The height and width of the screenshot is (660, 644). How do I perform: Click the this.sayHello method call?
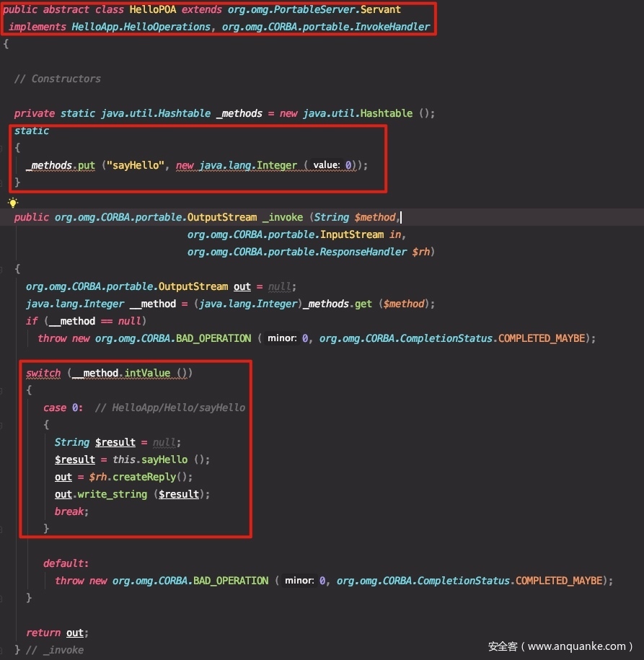point(150,459)
